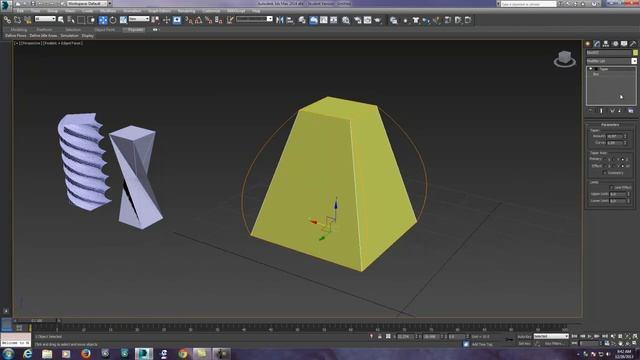640x360 pixels.
Task: Open the Modifiers menu
Action: click(108, 11)
